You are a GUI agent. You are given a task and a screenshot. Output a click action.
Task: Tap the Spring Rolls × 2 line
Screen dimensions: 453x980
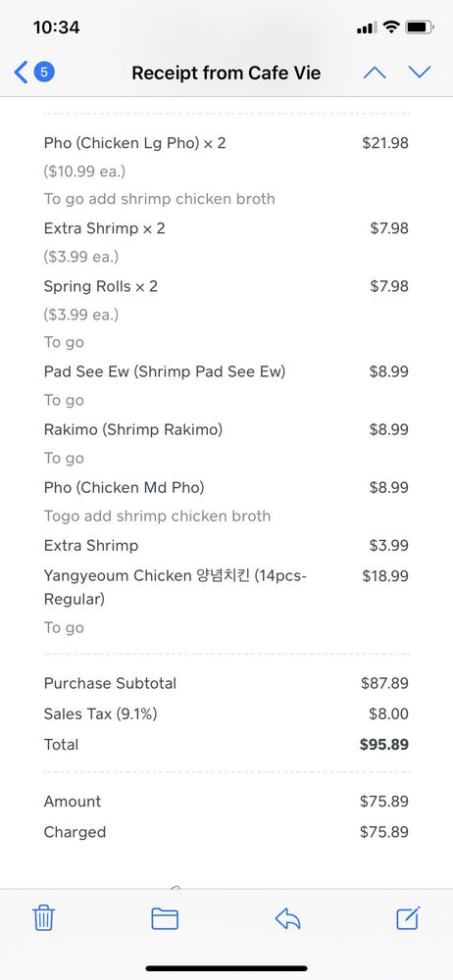click(101, 286)
